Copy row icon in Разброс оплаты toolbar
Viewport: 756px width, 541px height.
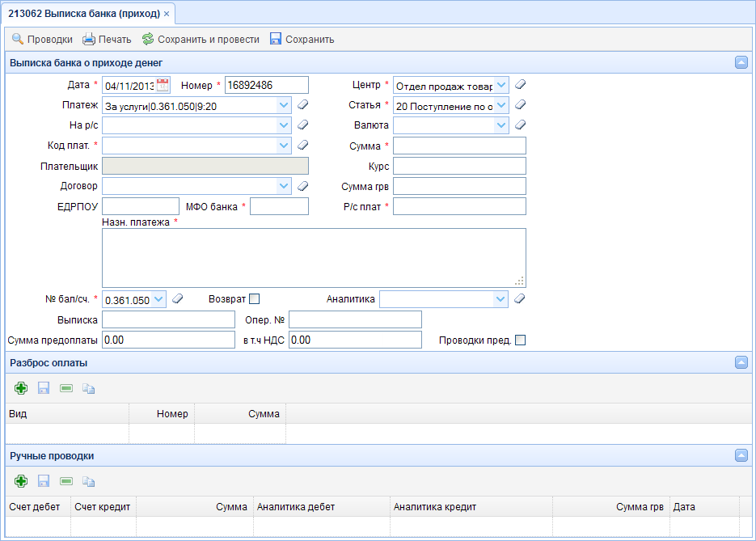tap(88, 388)
